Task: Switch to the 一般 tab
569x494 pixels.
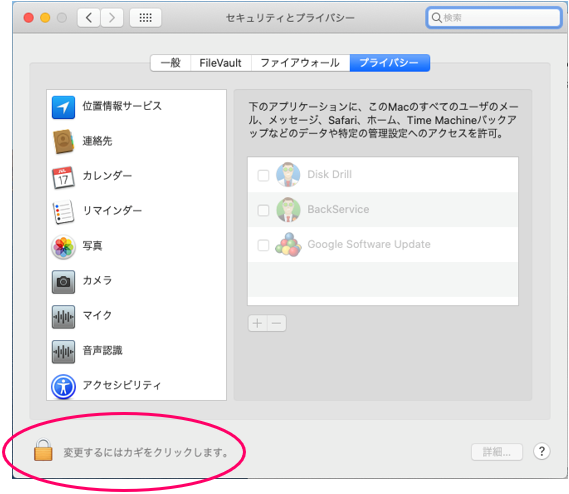Action: click(171, 63)
